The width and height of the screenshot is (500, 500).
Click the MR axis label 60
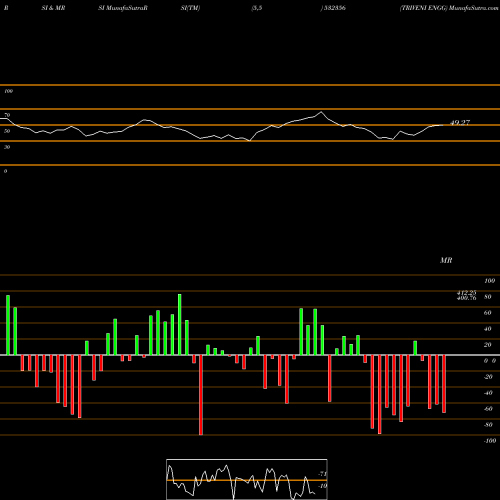(488, 313)
